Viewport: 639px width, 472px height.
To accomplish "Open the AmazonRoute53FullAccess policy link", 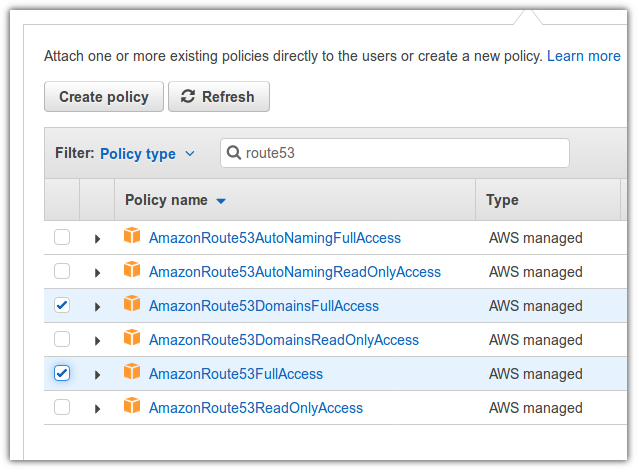I will click(236, 374).
